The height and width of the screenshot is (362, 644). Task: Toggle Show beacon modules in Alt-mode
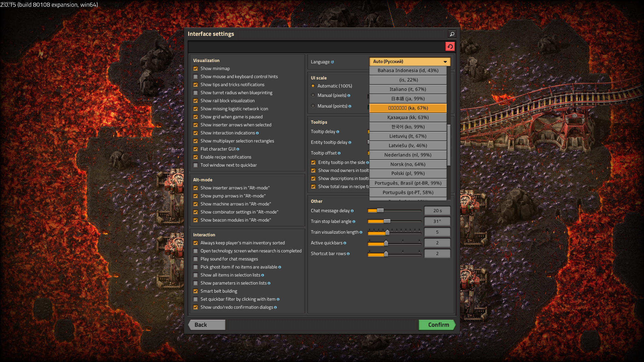tap(196, 220)
